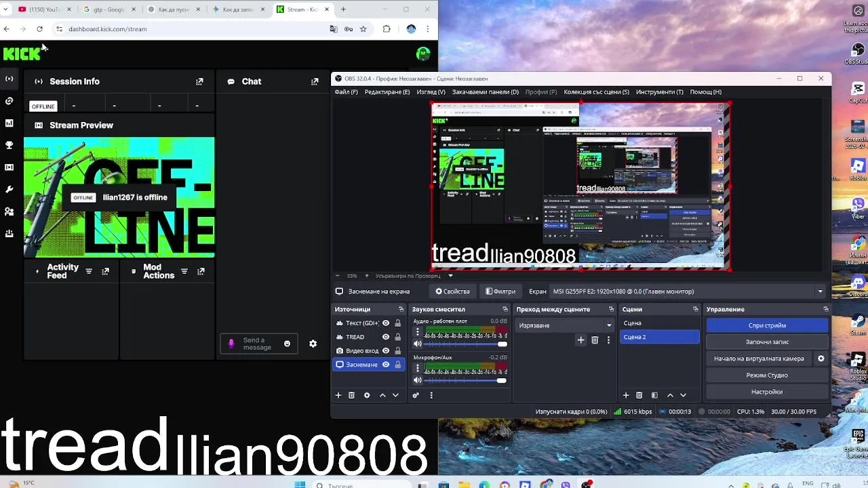The width and height of the screenshot is (868, 488).
Task: Unlock the Заснемане screen capture source
Action: [x=397, y=365]
